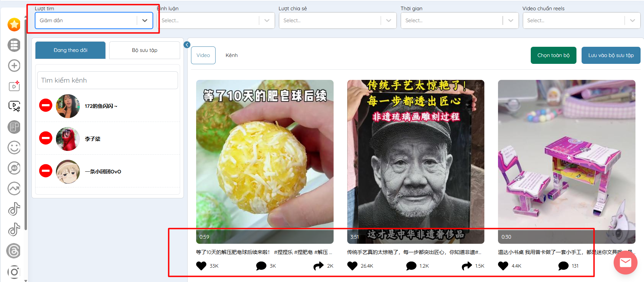Click share arrow showing 2K shares
The width and height of the screenshot is (644, 282).
click(x=319, y=266)
